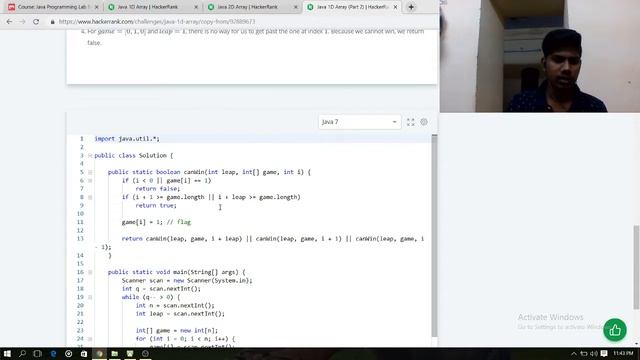Collapse the Solution class fold marker on line 3
This screenshot has width=640, height=360.
(90, 156)
